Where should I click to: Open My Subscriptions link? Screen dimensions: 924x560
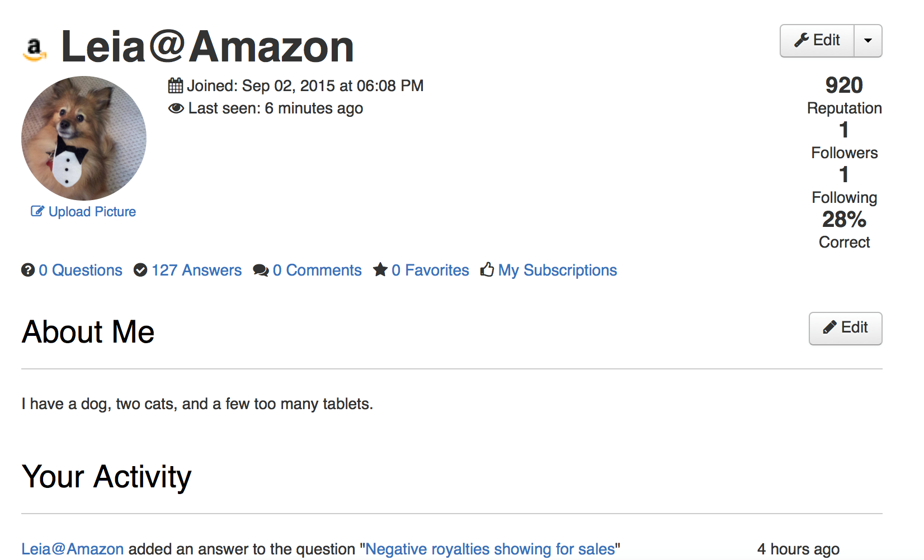[x=558, y=270]
